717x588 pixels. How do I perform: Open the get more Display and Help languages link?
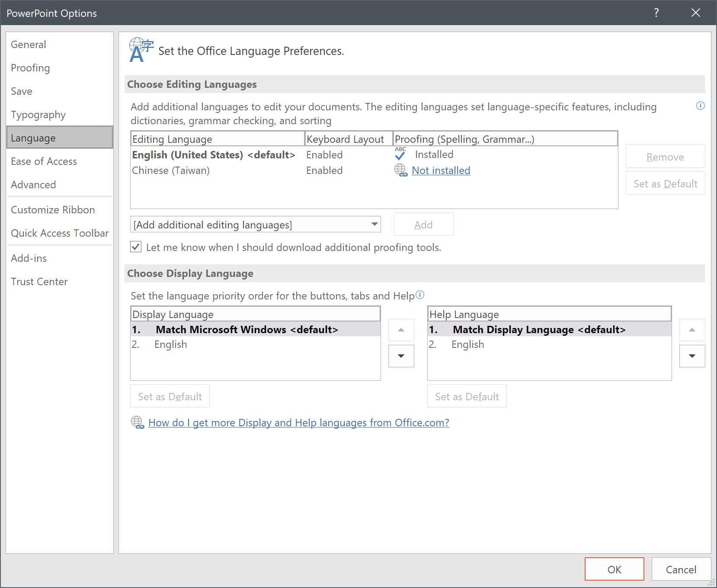click(299, 423)
